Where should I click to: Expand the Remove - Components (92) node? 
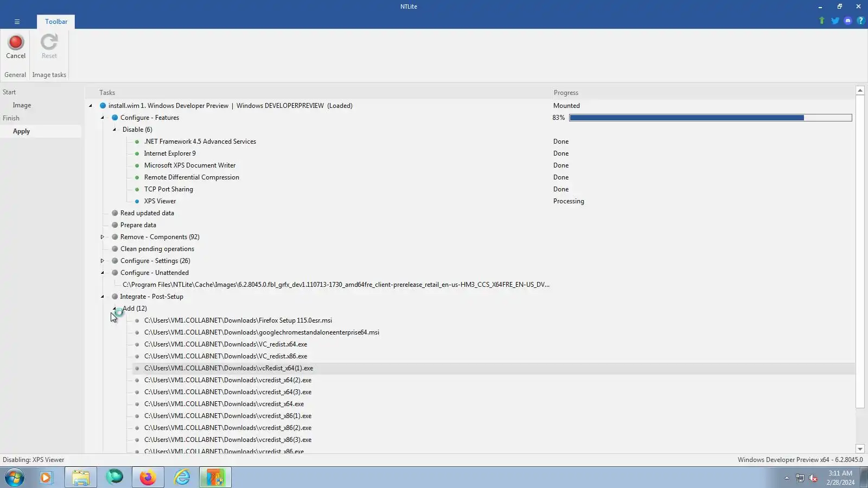click(x=103, y=237)
